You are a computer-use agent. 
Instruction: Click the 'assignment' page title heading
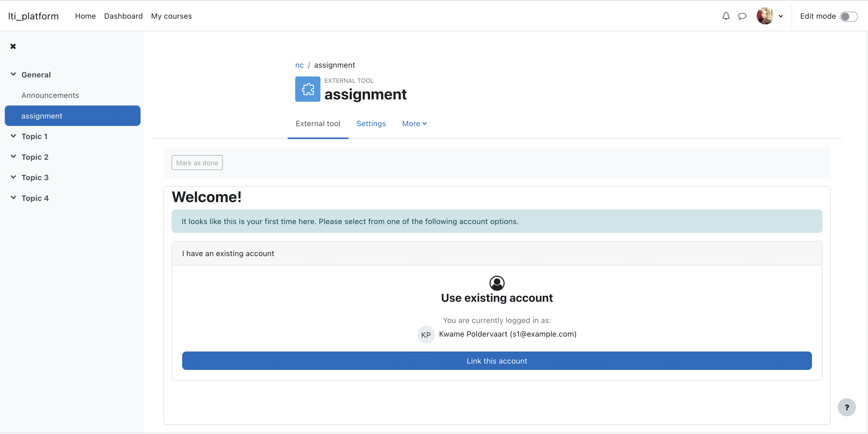tap(365, 94)
